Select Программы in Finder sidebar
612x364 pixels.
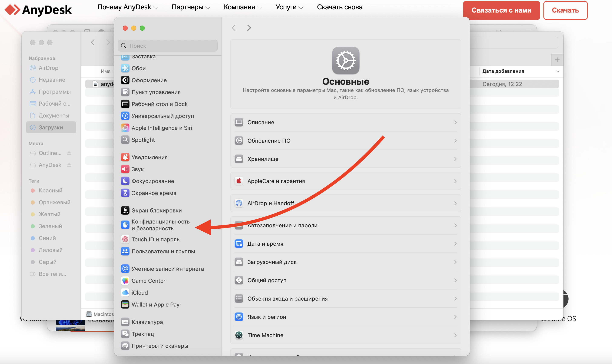click(x=51, y=92)
